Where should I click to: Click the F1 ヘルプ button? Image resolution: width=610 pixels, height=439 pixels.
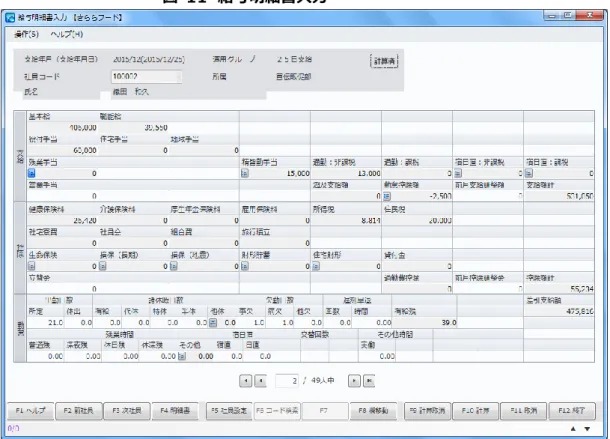pos(30,411)
